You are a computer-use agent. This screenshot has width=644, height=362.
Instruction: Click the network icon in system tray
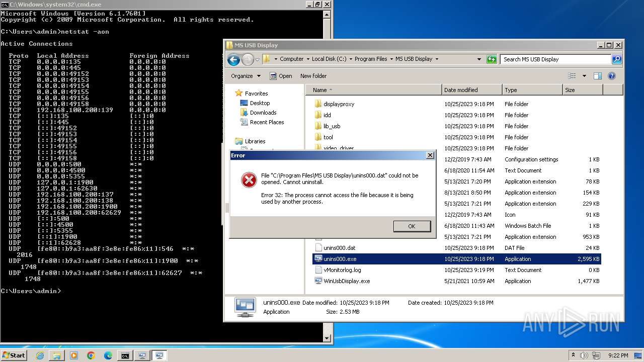pos(596,355)
